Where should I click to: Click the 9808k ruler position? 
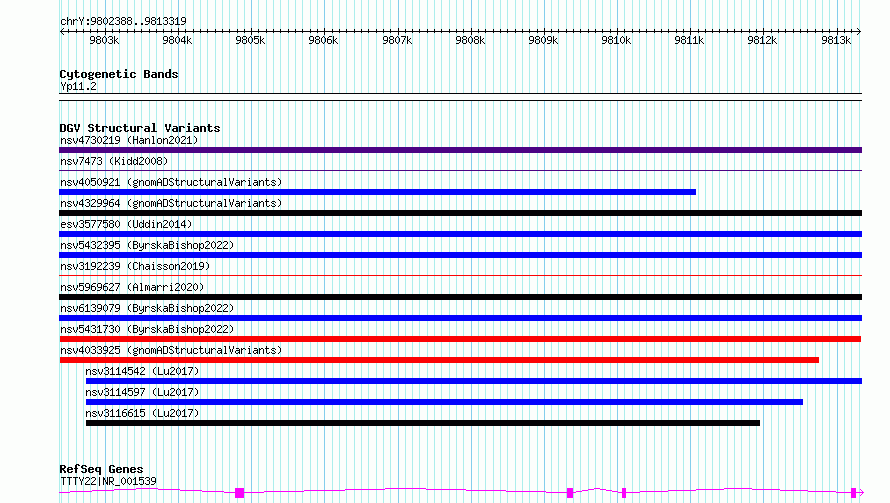coord(471,40)
